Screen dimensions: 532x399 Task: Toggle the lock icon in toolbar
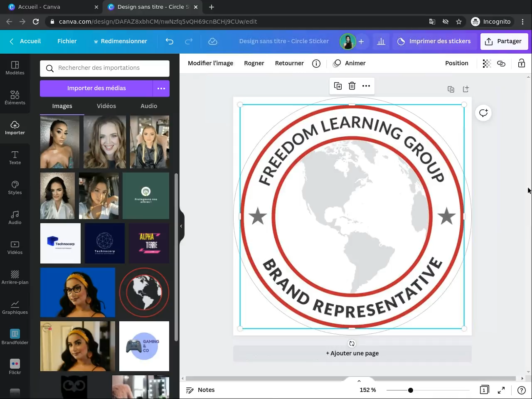click(x=521, y=63)
